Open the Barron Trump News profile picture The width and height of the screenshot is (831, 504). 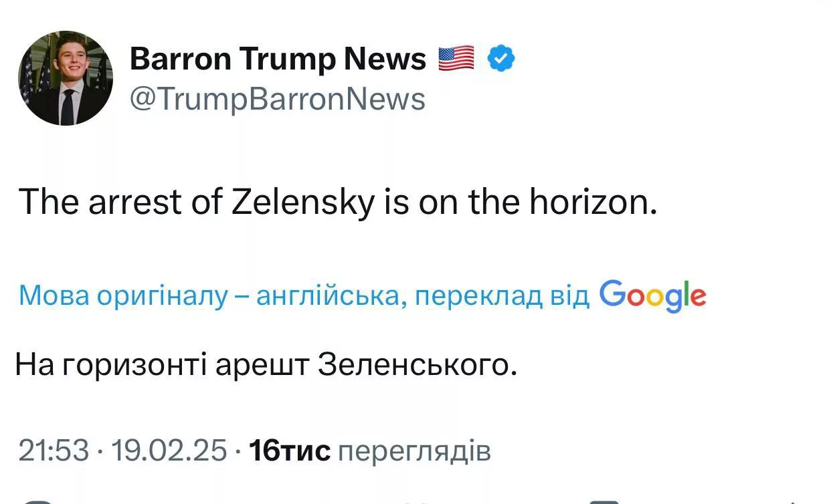tap(66, 78)
